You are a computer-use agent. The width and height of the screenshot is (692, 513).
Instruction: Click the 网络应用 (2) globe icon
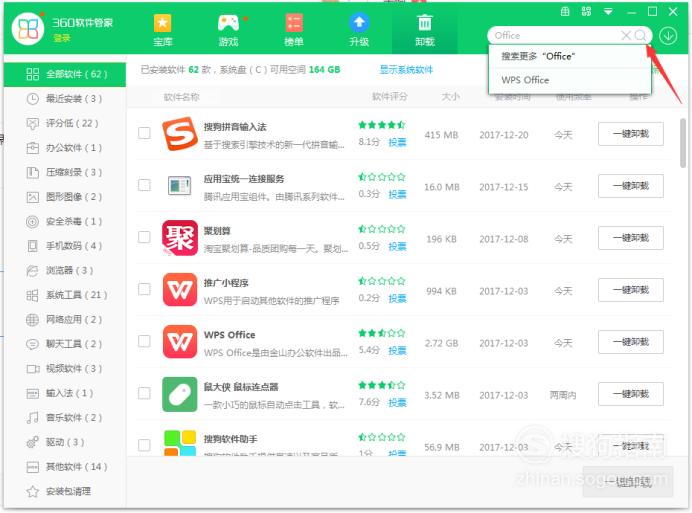click(x=33, y=319)
